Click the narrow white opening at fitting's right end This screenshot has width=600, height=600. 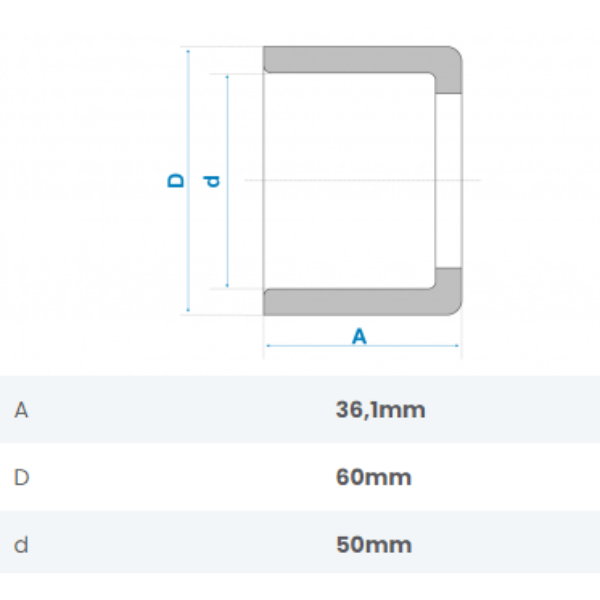pos(448,180)
